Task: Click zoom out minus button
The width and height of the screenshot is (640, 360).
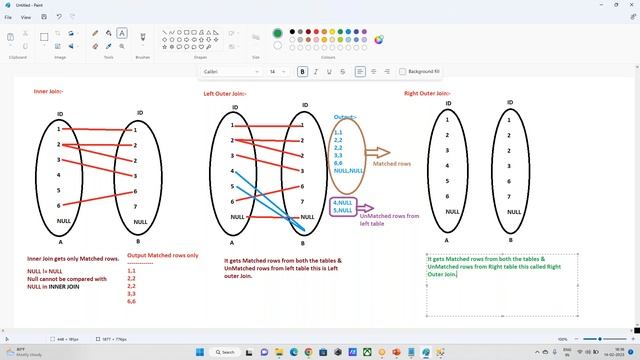Action: point(576,339)
